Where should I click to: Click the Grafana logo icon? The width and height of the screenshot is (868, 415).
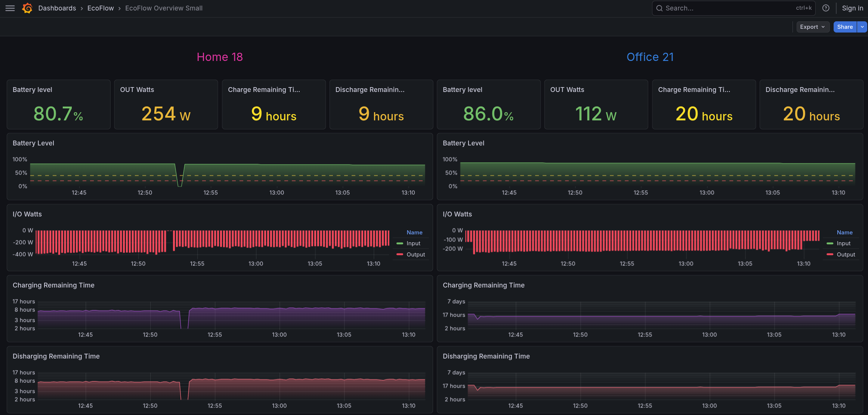27,8
